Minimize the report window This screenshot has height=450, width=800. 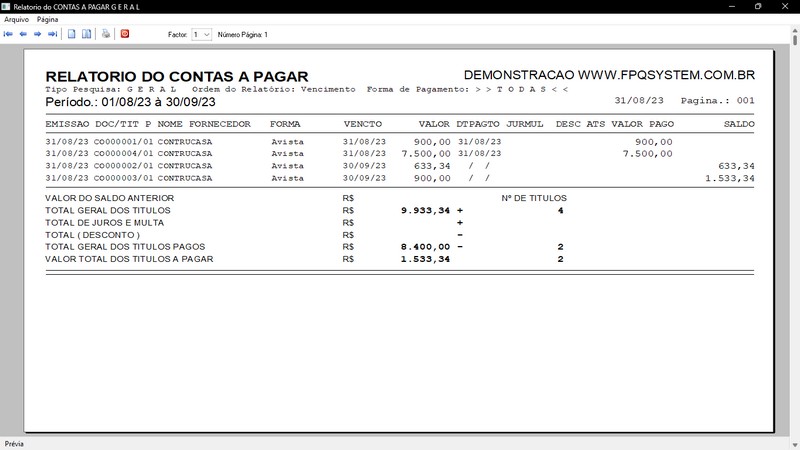point(732,7)
